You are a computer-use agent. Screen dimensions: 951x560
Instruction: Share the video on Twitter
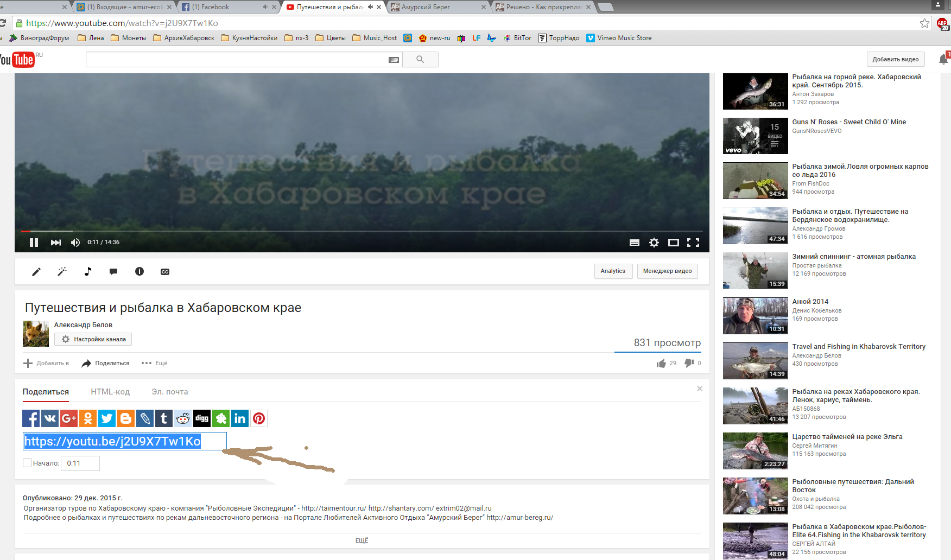(107, 418)
